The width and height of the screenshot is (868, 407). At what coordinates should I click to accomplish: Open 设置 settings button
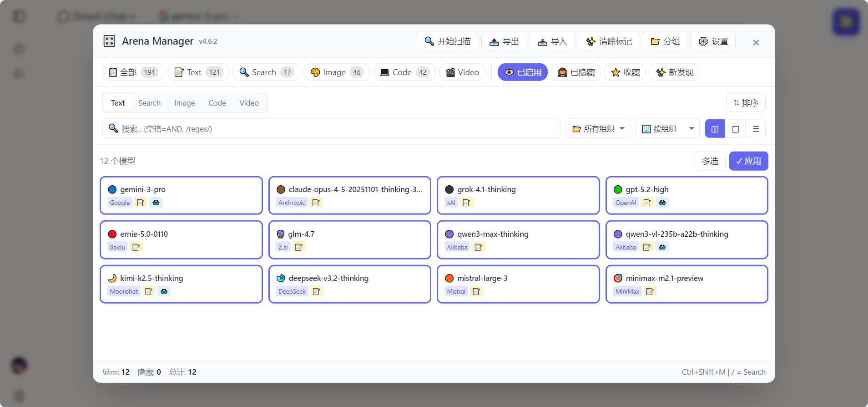tap(713, 41)
